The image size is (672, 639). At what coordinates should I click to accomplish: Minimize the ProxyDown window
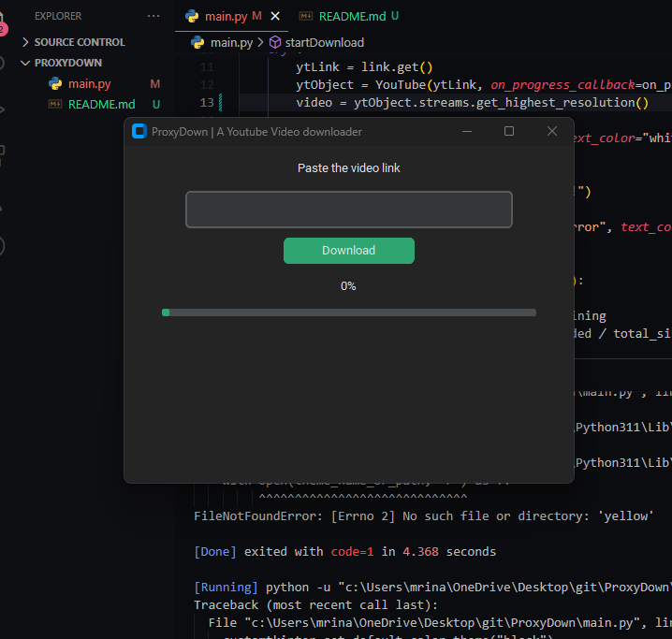(x=467, y=132)
